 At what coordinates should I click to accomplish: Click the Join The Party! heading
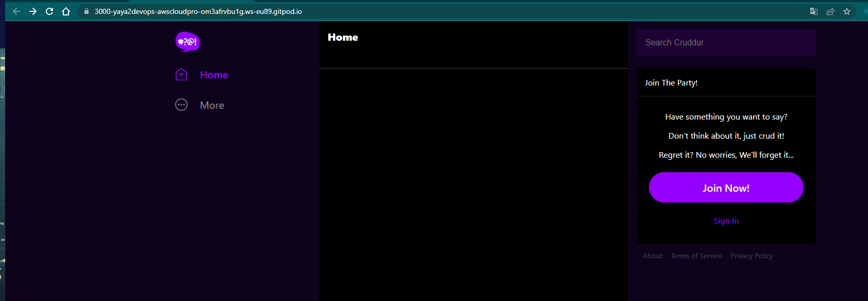coord(671,82)
